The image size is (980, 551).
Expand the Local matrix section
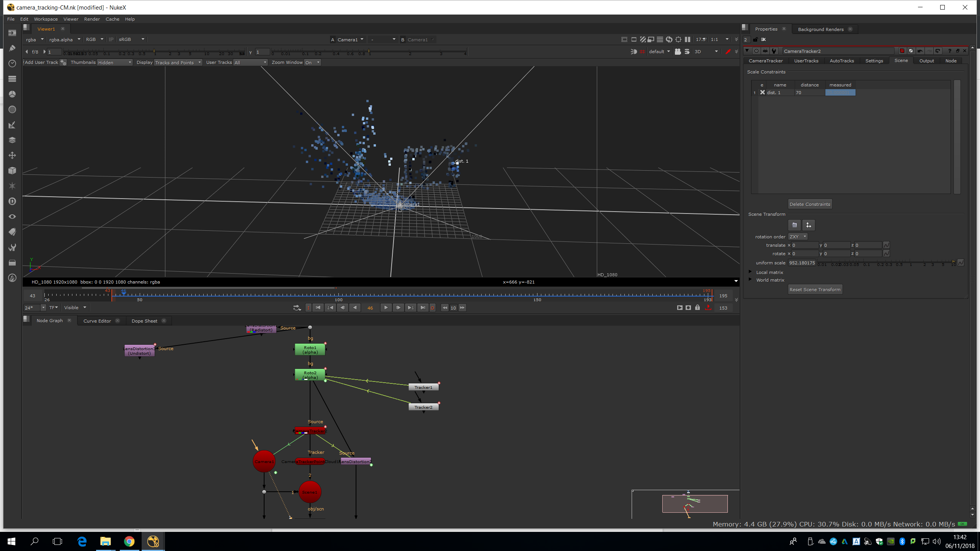[750, 272]
